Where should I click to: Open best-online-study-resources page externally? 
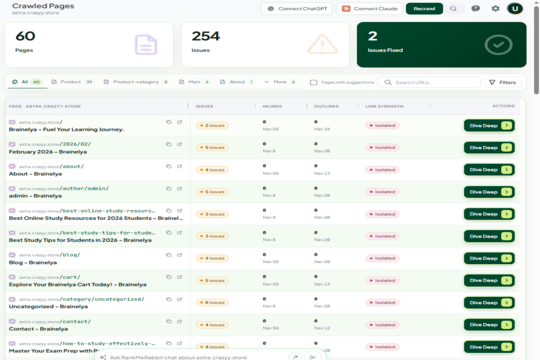pos(179,210)
